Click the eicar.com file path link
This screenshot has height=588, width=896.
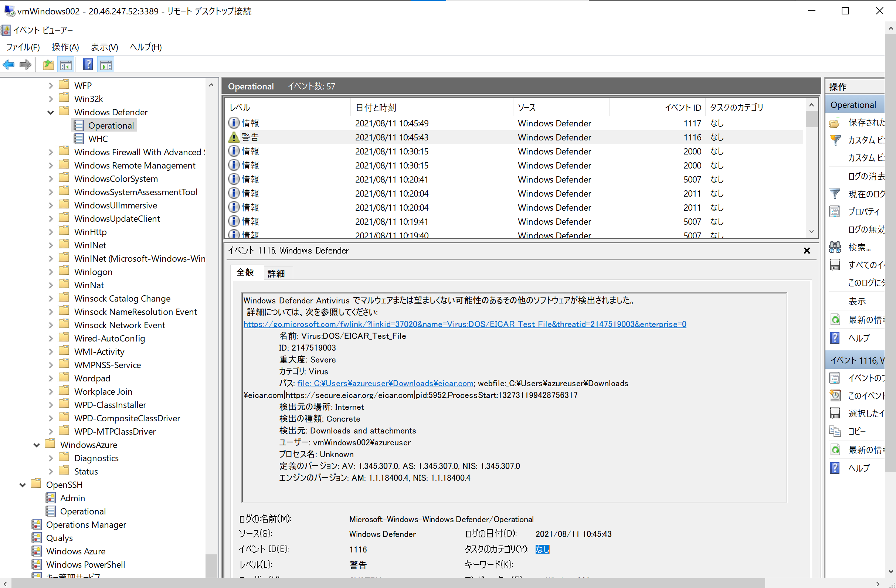[x=385, y=383]
